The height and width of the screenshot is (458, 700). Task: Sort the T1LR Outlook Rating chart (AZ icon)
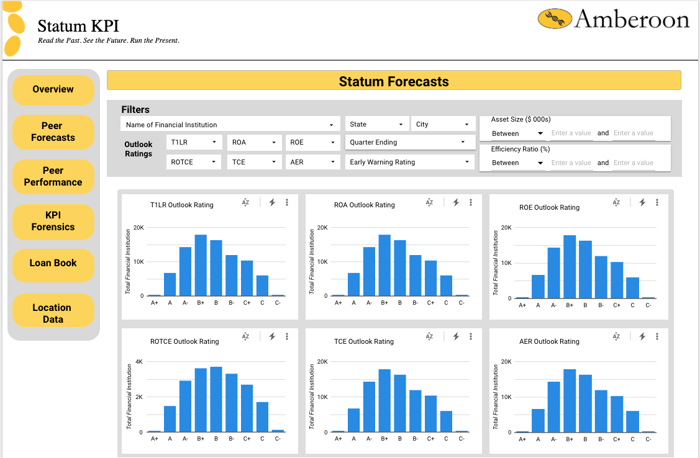coord(246,203)
